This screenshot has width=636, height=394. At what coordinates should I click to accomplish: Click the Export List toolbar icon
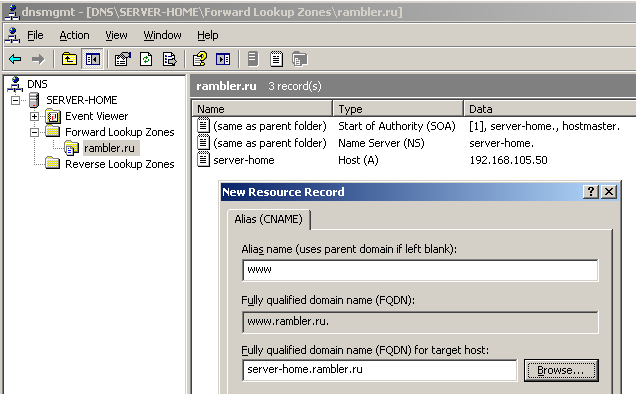(170, 59)
